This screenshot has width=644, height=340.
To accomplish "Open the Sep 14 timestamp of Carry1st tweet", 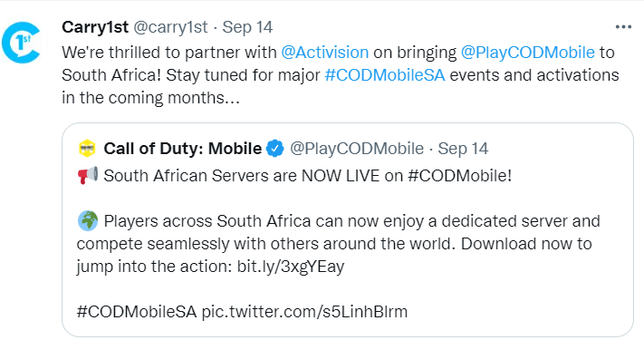I will click(x=247, y=27).
